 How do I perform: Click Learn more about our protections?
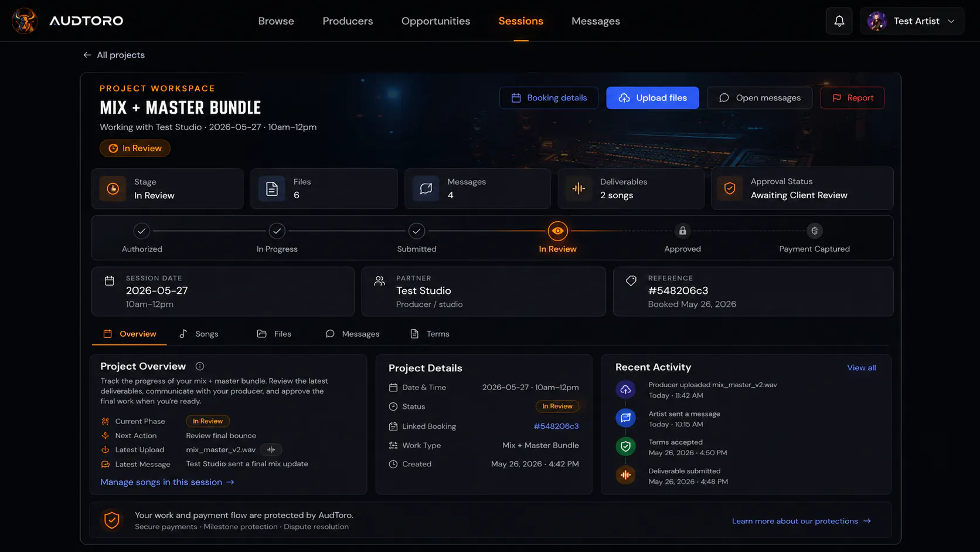801,521
